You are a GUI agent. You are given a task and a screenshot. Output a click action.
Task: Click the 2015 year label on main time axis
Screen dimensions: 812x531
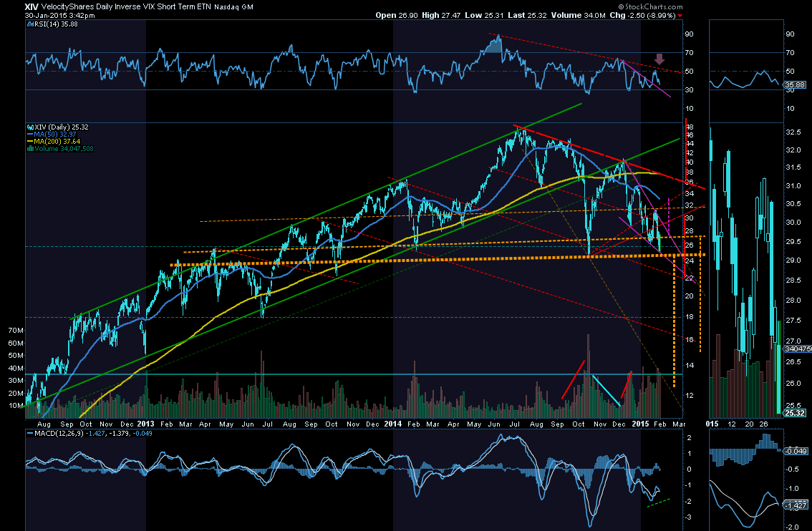click(x=640, y=424)
